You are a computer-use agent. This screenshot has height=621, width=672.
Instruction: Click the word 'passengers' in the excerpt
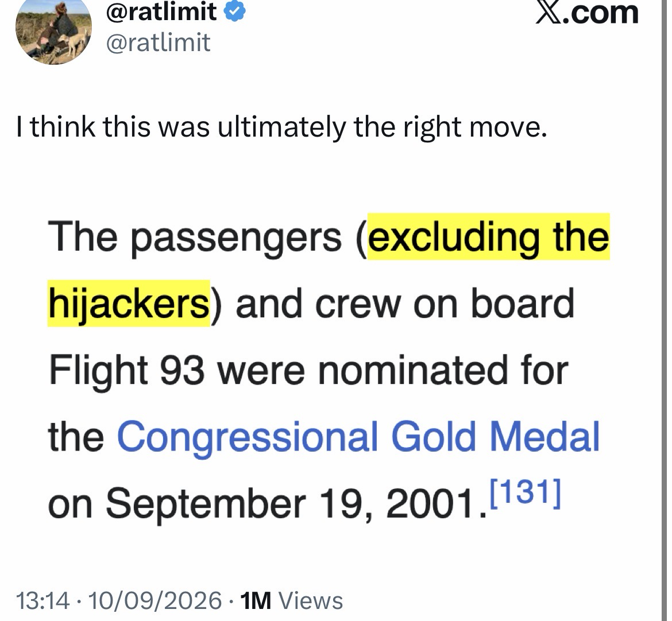point(236,238)
